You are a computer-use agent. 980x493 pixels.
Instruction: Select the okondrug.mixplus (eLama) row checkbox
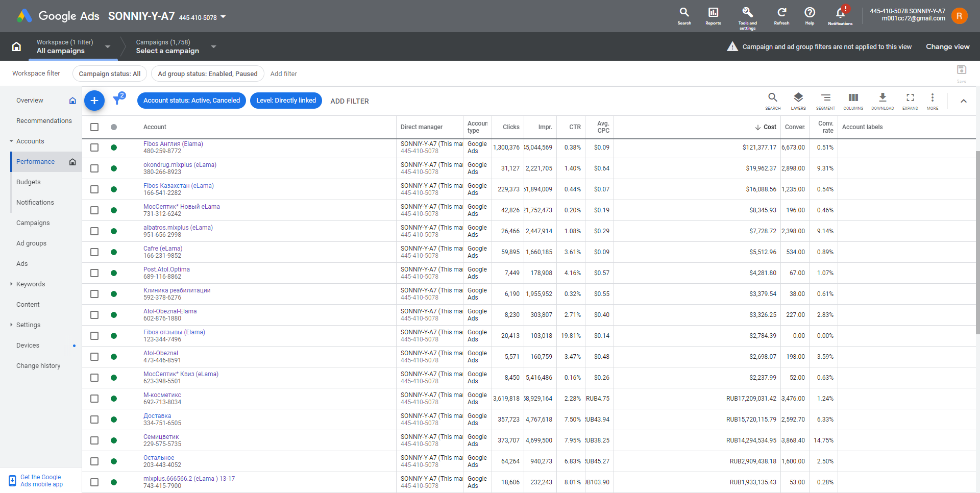[94, 168]
